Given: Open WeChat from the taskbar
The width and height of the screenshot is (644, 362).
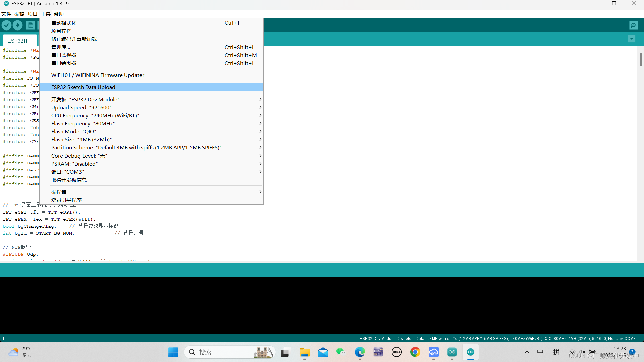Looking at the screenshot, I should (341, 352).
